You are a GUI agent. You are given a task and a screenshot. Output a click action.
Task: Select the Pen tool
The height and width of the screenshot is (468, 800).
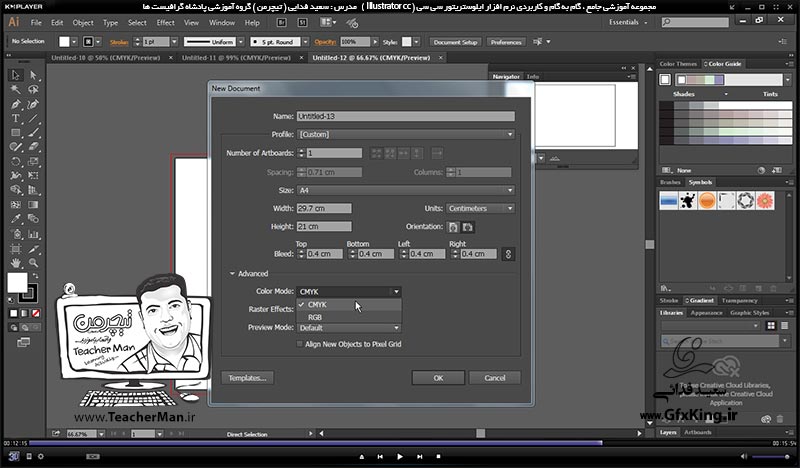tap(15, 105)
